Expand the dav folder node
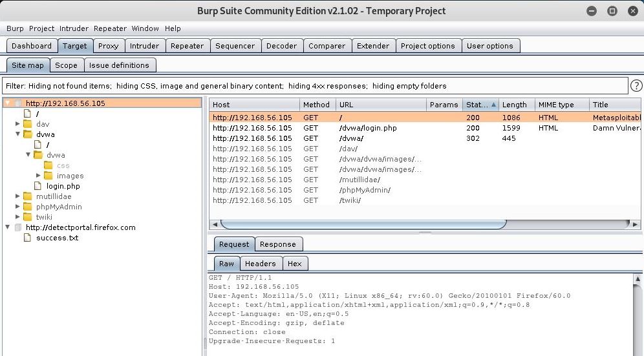Screen dimensions: 644x356 point(17,123)
